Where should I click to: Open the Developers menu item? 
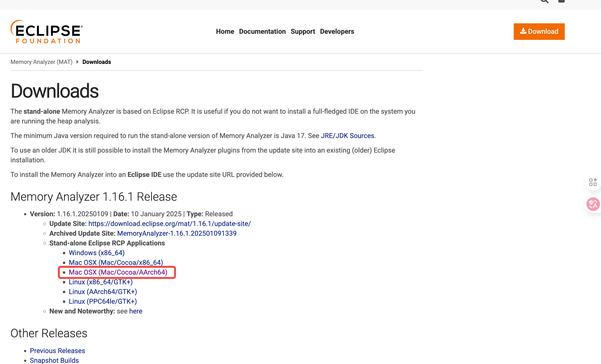point(337,31)
